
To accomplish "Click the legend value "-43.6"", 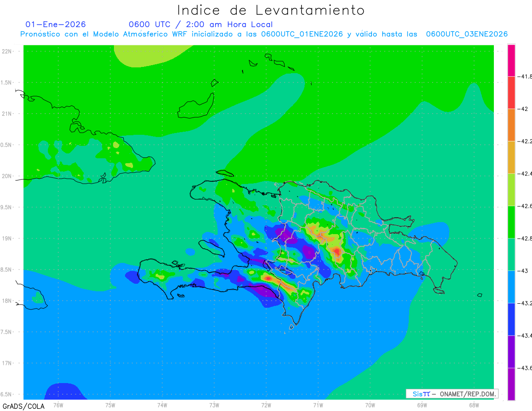I will pyautogui.click(x=525, y=368).
